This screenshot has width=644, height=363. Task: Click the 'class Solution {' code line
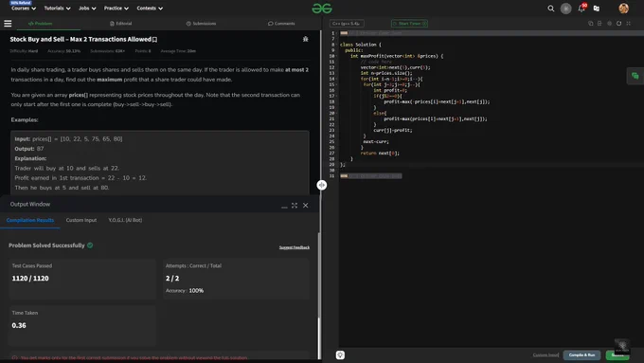click(360, 45)
